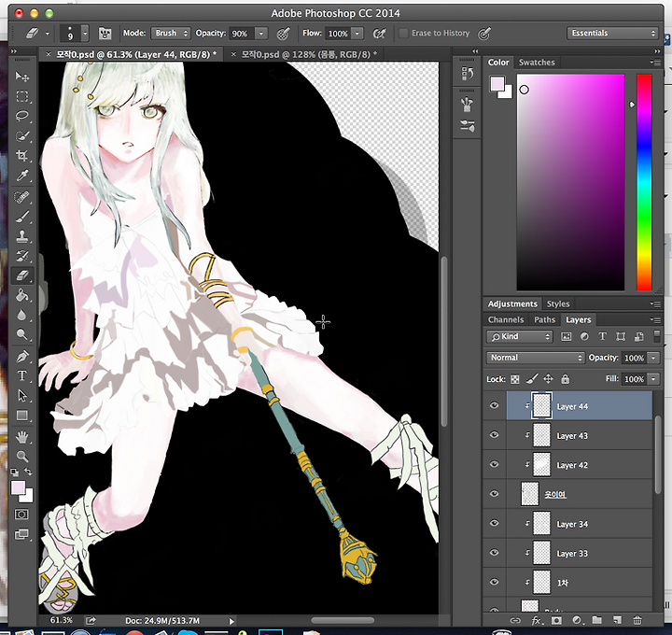Select the Eyedropper tool

click(21, 176)
